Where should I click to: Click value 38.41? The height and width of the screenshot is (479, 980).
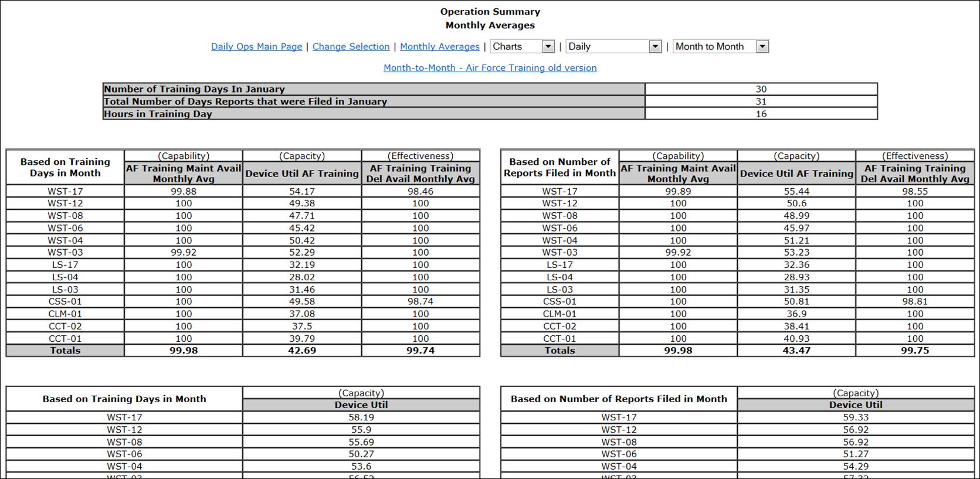[x=796, y=326]
